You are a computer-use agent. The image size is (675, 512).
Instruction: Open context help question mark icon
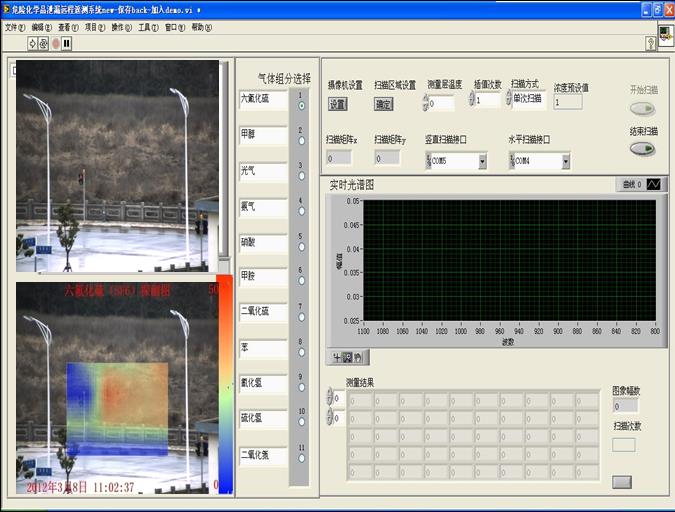[651, 43]
